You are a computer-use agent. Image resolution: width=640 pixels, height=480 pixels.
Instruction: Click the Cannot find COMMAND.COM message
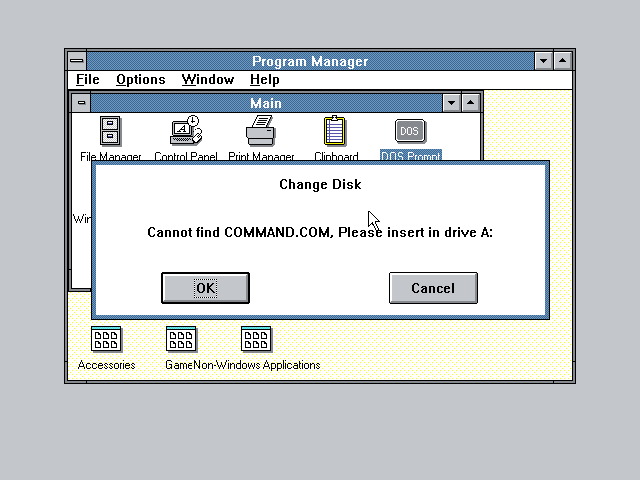320,232
